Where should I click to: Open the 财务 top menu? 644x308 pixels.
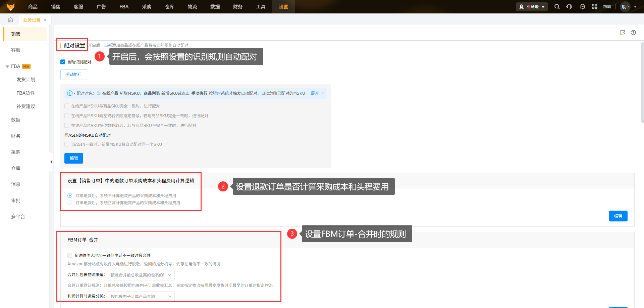pyautogui.click(x=238, y=7)
